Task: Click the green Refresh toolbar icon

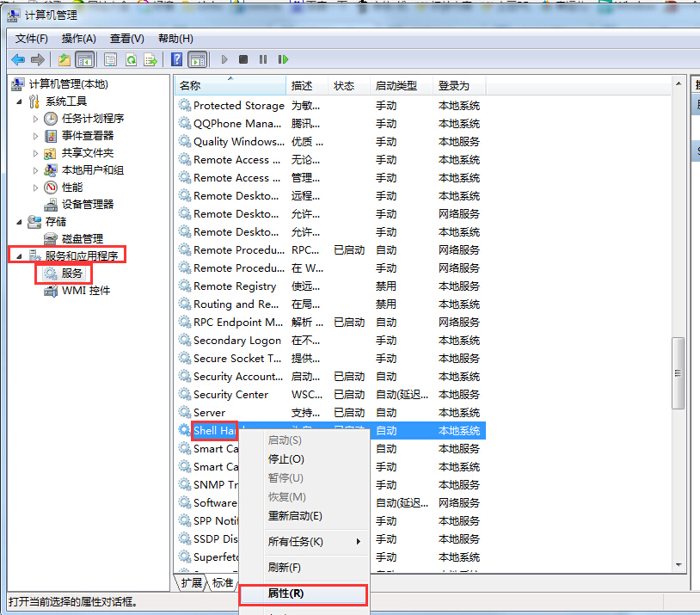Action: pyautogui.click(x=131, y=59)
